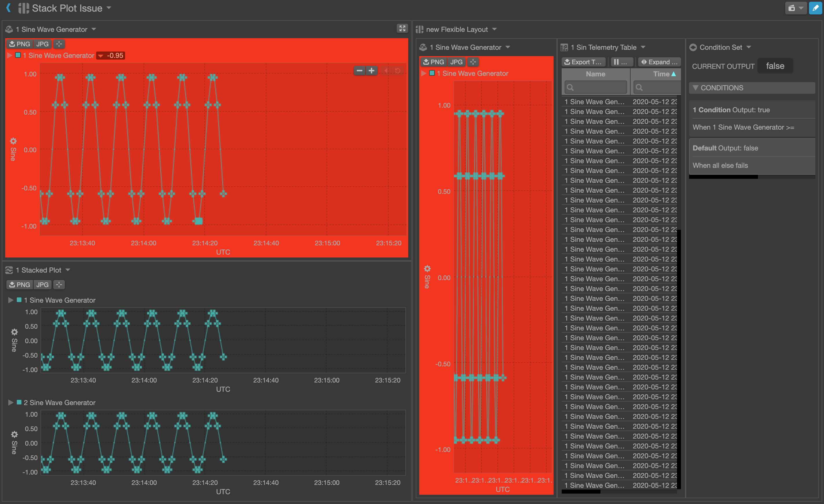Click the crosshair icon beside the JPG button
Image resolution: width=824 pixels, height=504 pixels.
tap(59, 44)
